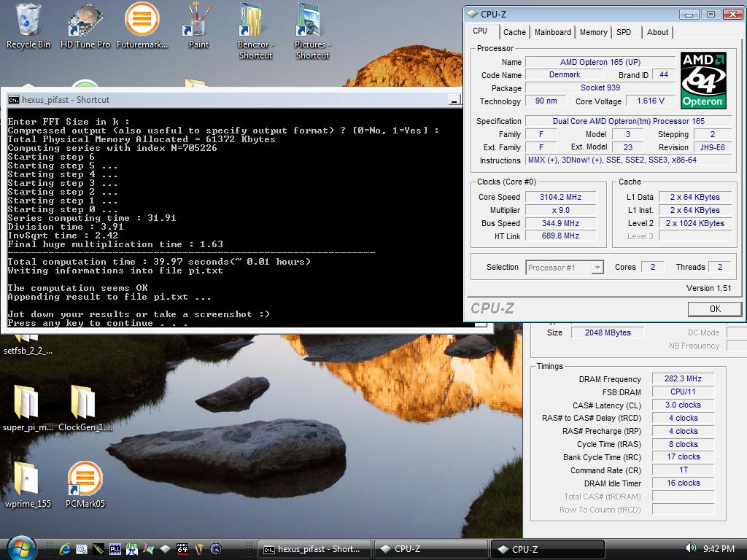Select the ClockGen_1... folder on the desktop
This screenshot has width=747, height=560.
[x=85, y=408]
